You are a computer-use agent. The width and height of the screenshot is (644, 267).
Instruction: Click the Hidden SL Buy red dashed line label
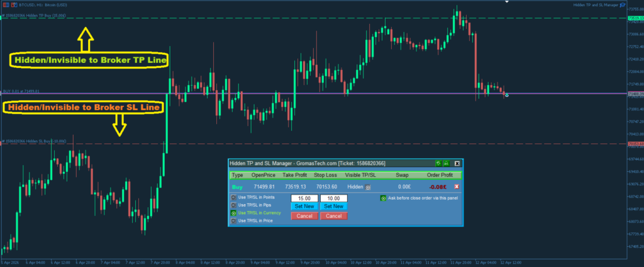click(x=34, y=141)
